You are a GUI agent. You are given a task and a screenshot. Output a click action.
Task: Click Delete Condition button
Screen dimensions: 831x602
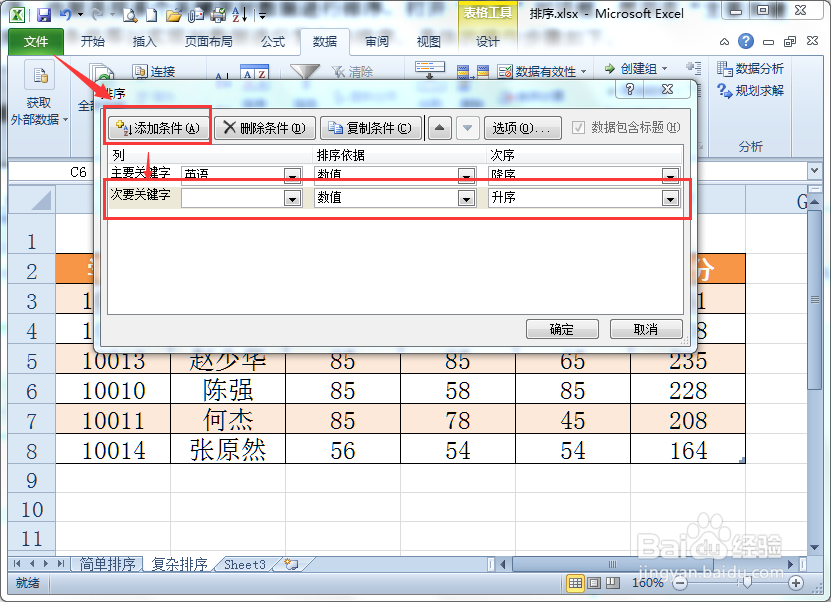264,128
